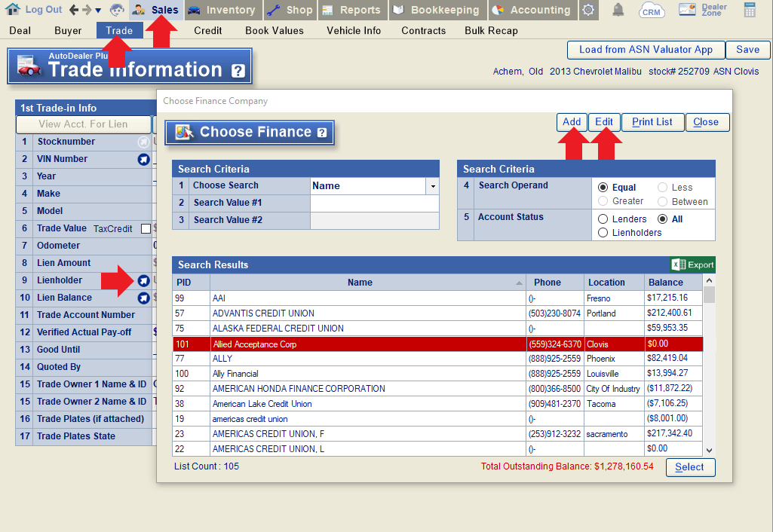Image resolution: width=773 pixels, height=532 pixels.
Task: Open the Reports main tab
Action: coord(352,10)
